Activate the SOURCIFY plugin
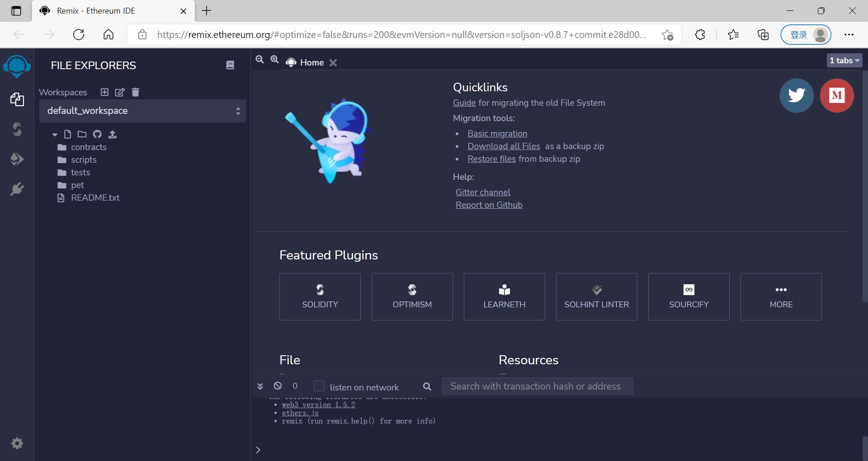Screen dimensions: 868x461 689,296
